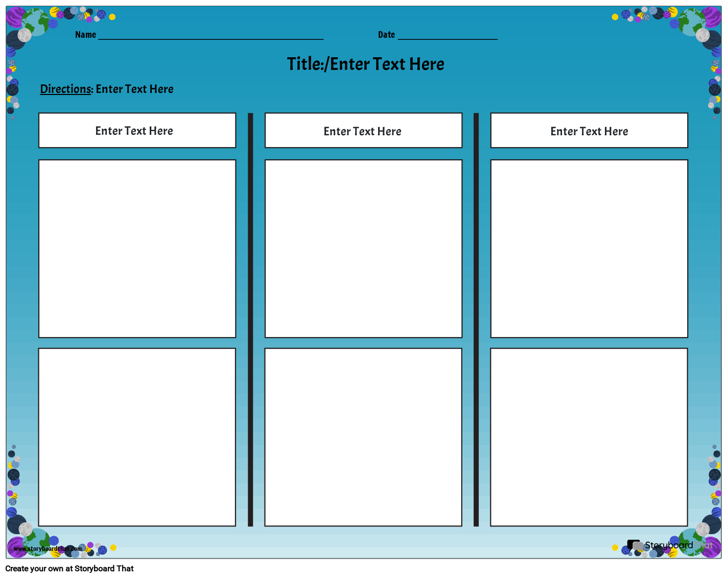Click the gray moon in top-right corner
The width and height of the screenshot is (728, 578).
pos(703,35)
